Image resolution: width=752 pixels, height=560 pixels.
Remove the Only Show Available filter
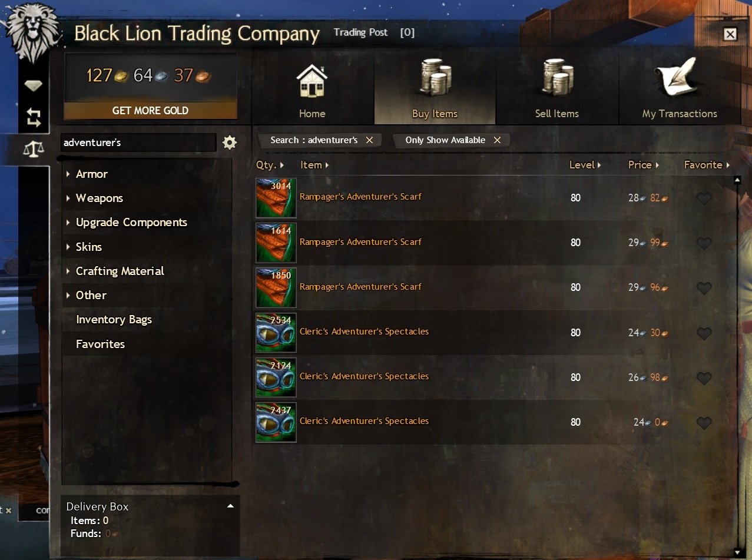[497, 140]
